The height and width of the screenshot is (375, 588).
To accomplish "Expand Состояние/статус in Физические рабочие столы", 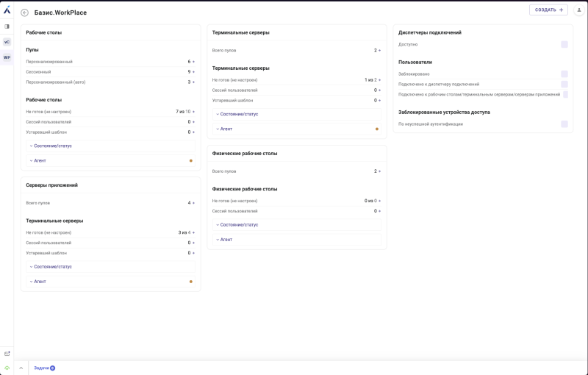I will coord(238,224).
